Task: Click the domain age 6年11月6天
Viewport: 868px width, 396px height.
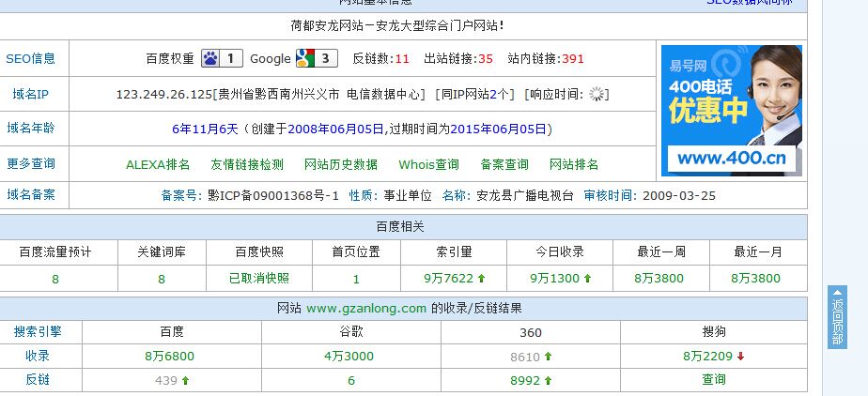Action: coord(205,129)
